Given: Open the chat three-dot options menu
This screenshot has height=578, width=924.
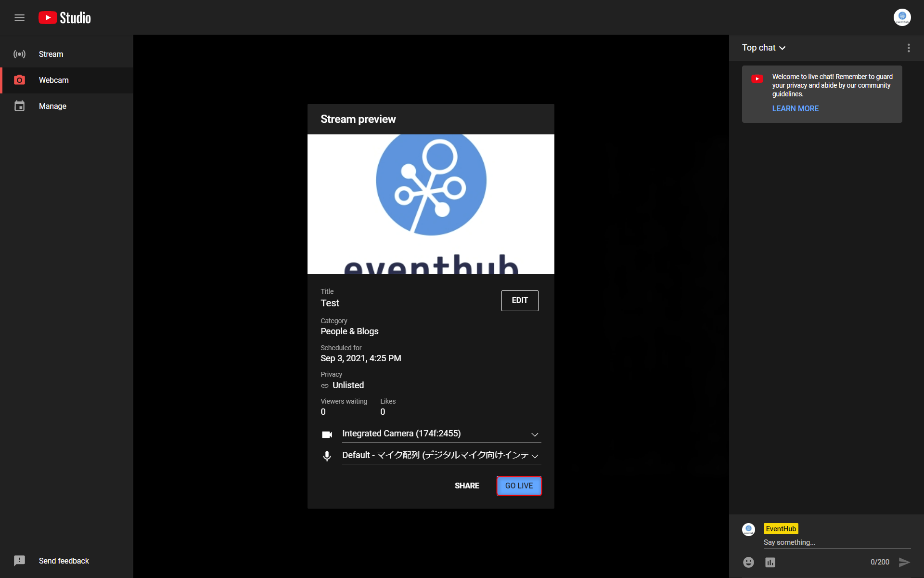Looking at the screenshot, I should [909, 48].
